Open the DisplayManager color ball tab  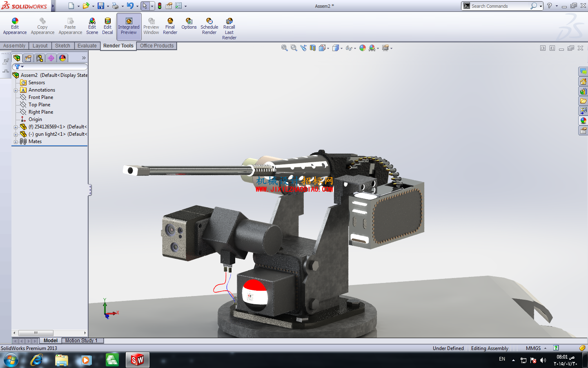point(62,58)
